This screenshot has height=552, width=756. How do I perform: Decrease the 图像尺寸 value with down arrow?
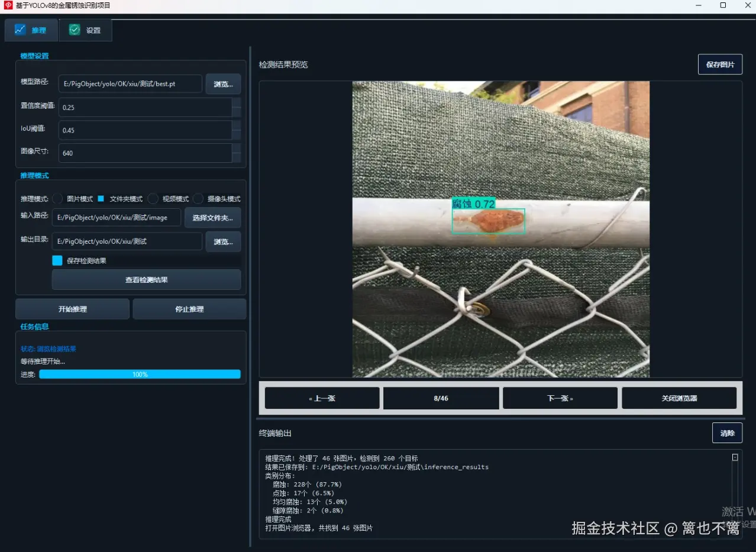tap(237, 157)
